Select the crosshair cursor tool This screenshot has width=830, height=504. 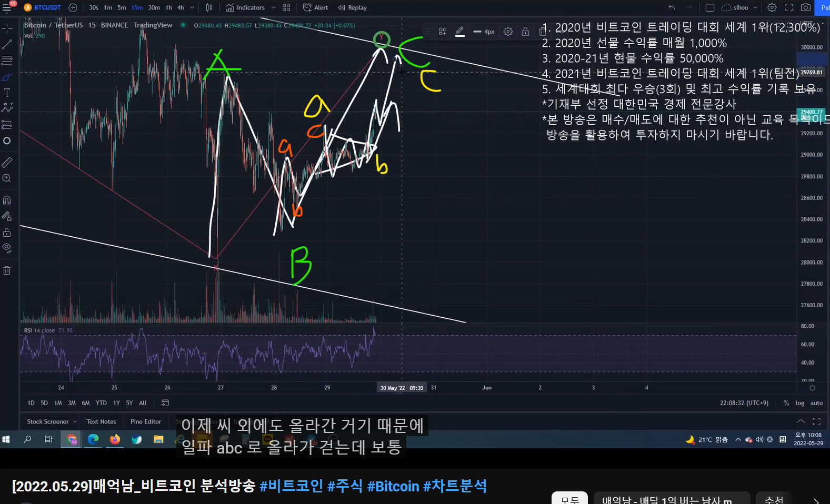[7, 27]
